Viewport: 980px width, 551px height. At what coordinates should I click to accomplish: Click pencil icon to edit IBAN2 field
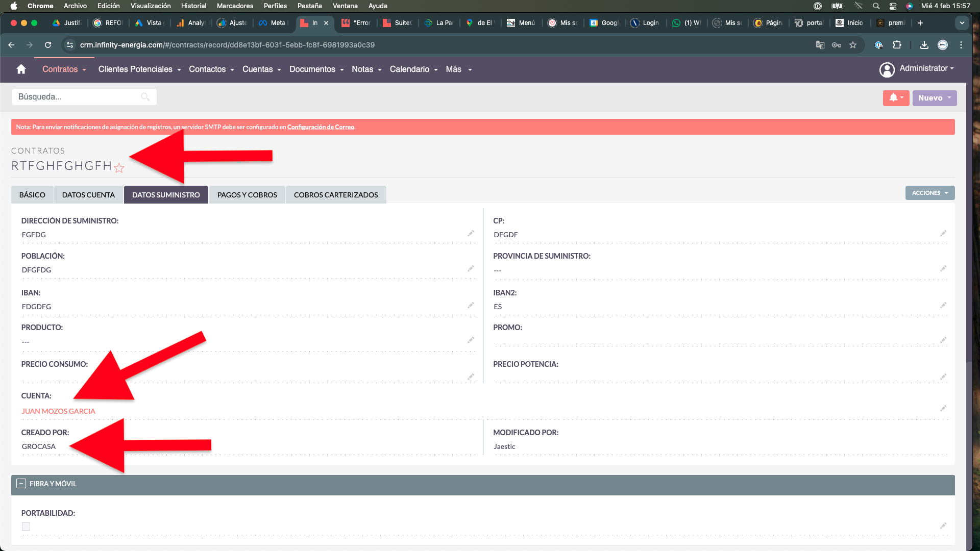pos(943,306)
